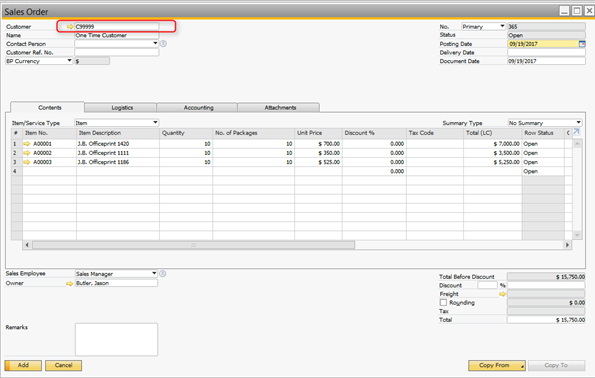The image size is (595, 378).
Task: Expand the Copy From button menu
Action: click(522, 366)
